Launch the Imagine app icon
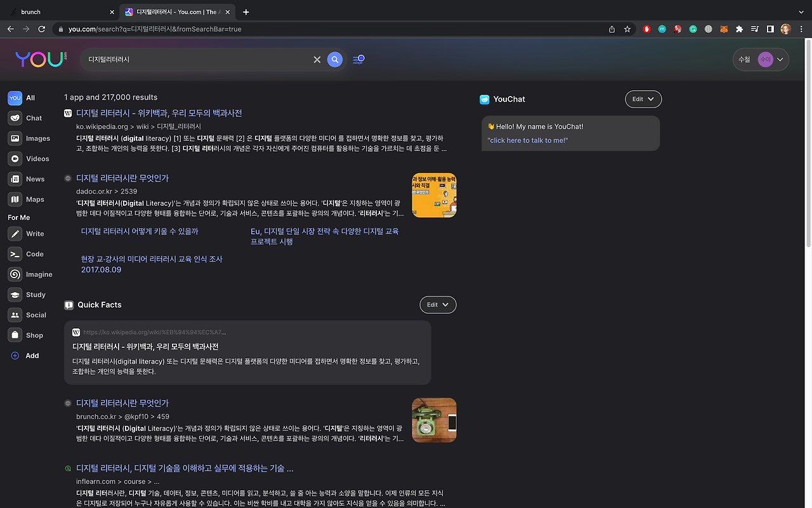 [x=15, y=274]
